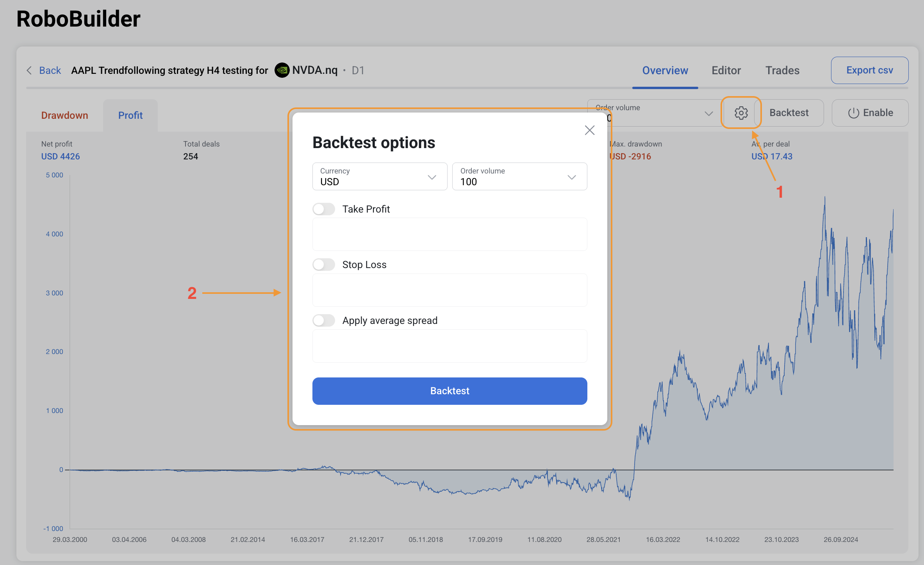Expand the dialog Order volume dropdown
924x565 pixels.
[519, 177]
